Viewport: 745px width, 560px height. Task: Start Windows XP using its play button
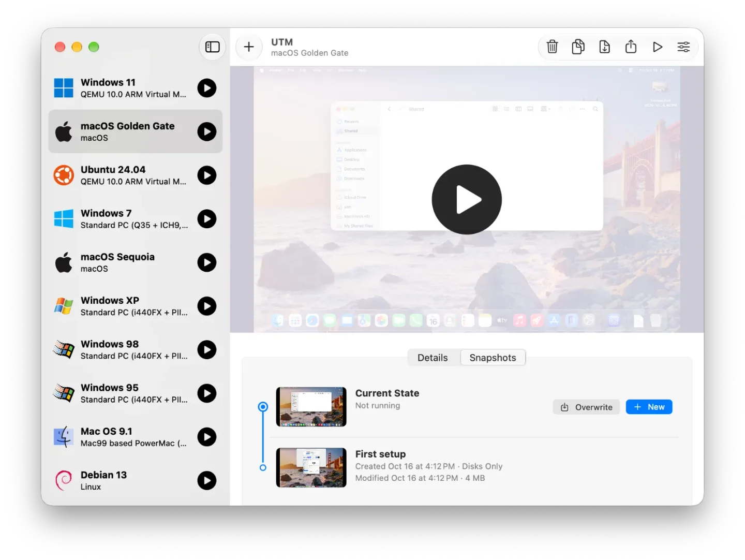pos(207,306)
